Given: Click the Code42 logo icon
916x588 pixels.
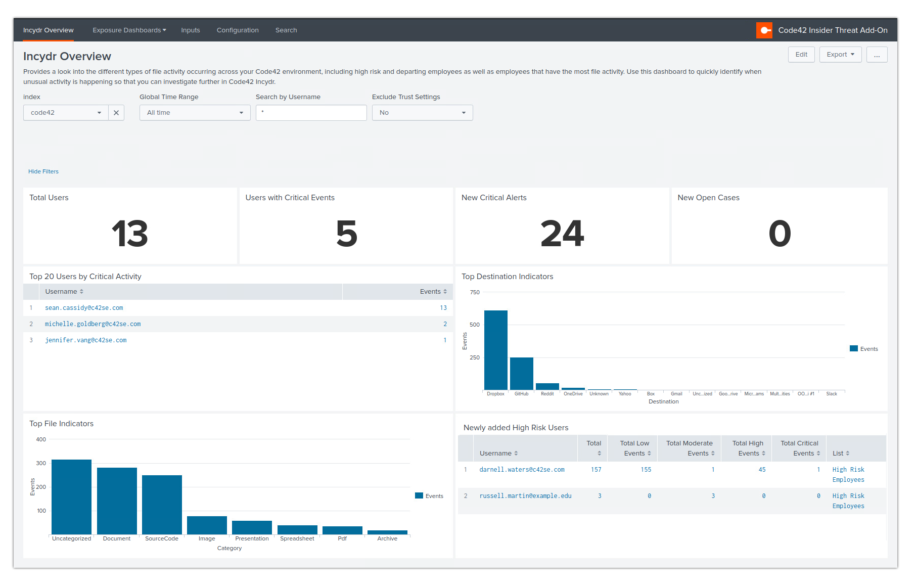Looking at the screenshot, I should click(764, 30).
